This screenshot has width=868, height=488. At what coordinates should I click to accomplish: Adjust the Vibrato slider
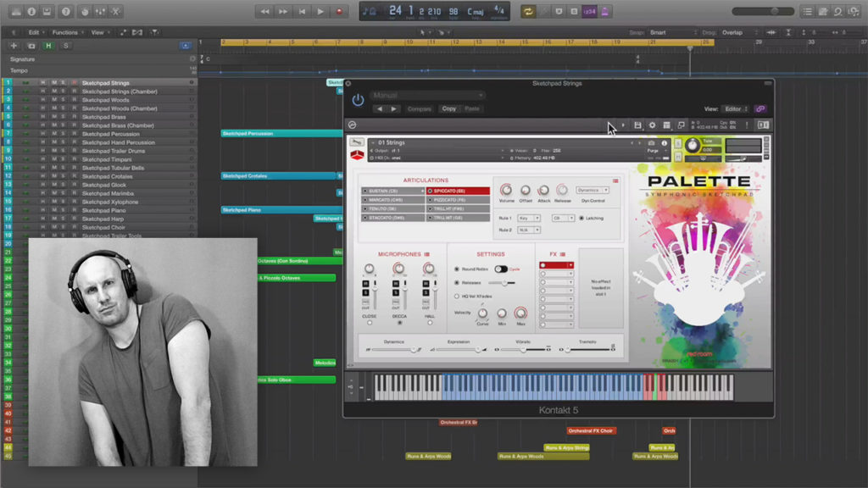tap(523, 350)
